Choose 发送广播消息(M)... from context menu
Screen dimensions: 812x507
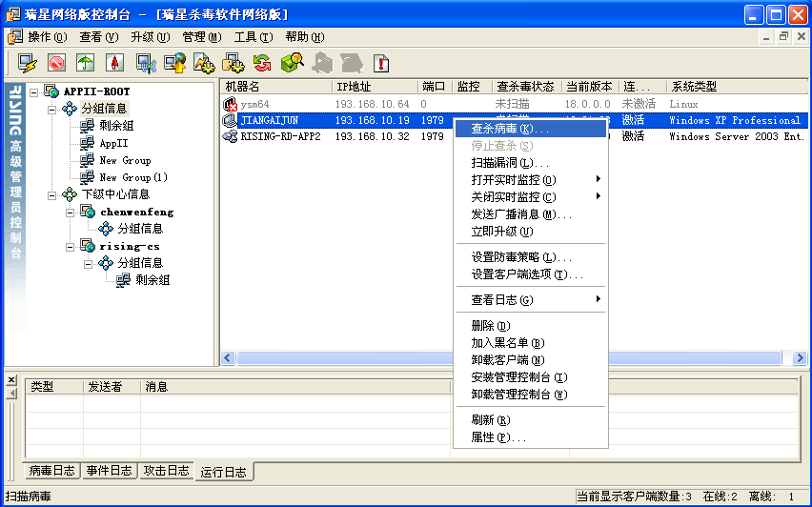[x=531, y=213]
